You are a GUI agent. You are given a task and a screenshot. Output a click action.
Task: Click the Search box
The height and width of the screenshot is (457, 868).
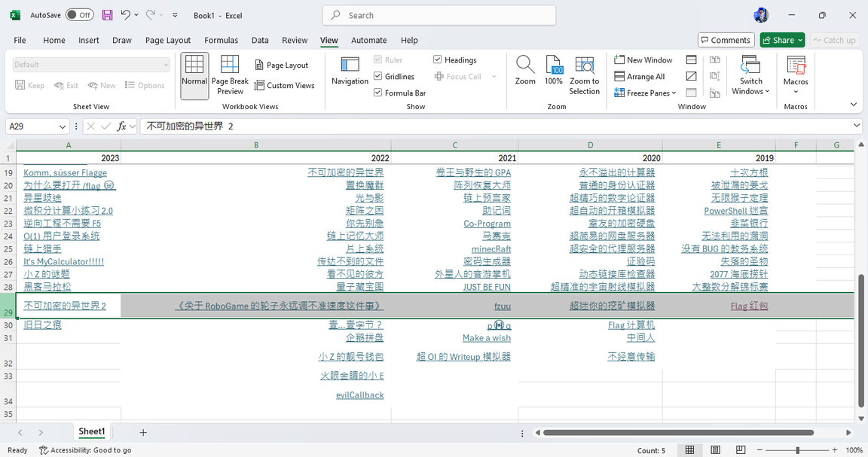(x=439, y=16)
